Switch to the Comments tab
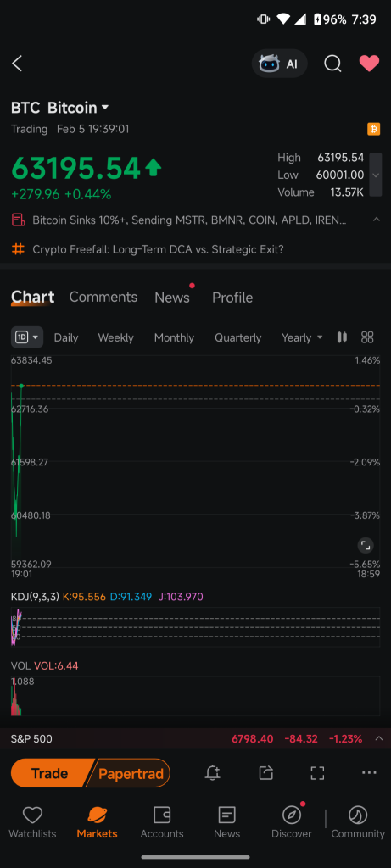 coord(103,298)
